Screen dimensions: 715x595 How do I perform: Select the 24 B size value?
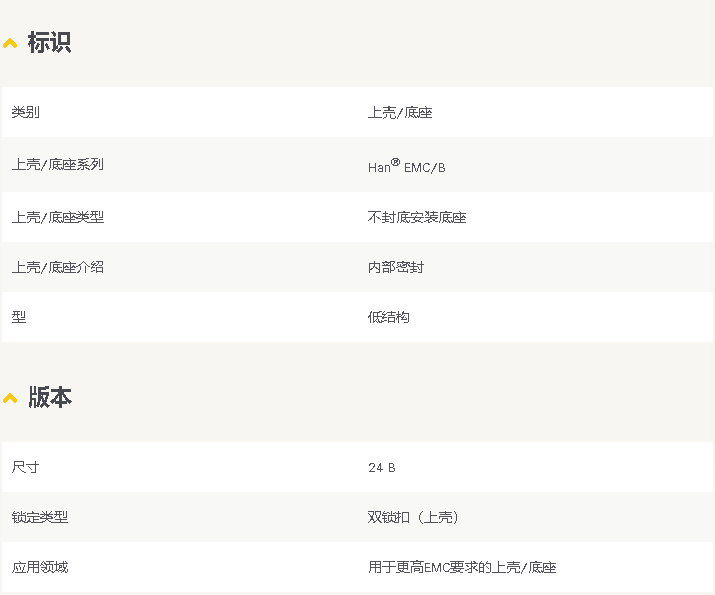382,468
